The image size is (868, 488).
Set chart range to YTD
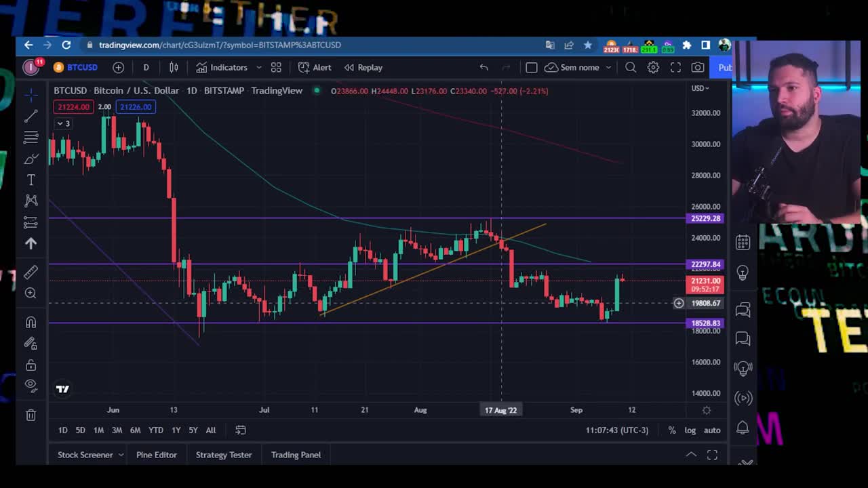click(156, 430)
